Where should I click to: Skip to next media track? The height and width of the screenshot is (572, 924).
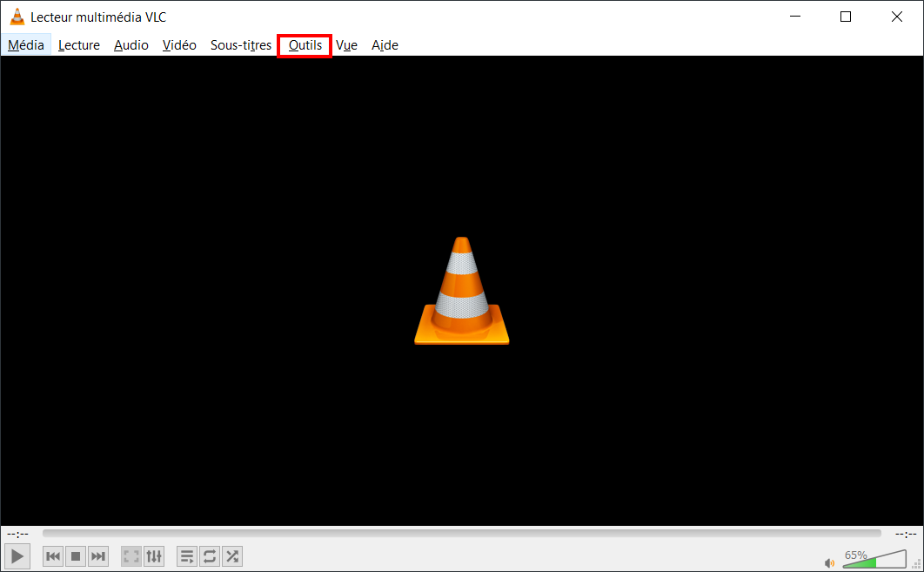(97, 556)
